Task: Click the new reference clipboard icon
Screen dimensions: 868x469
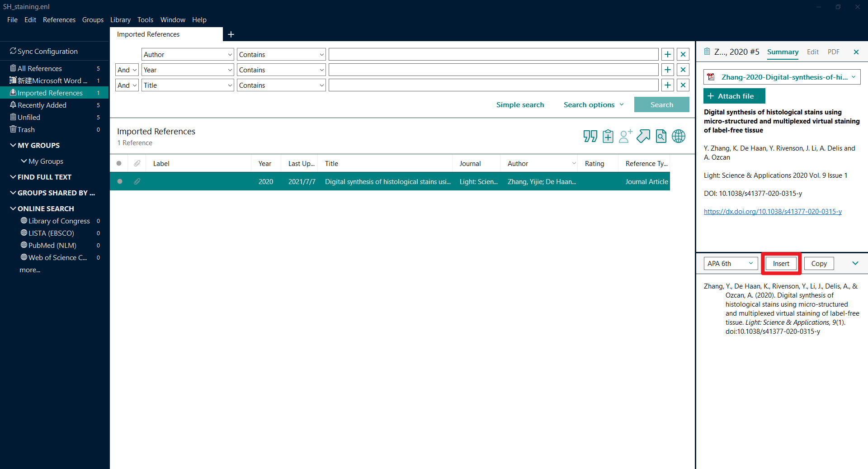Action: [608, 136]
